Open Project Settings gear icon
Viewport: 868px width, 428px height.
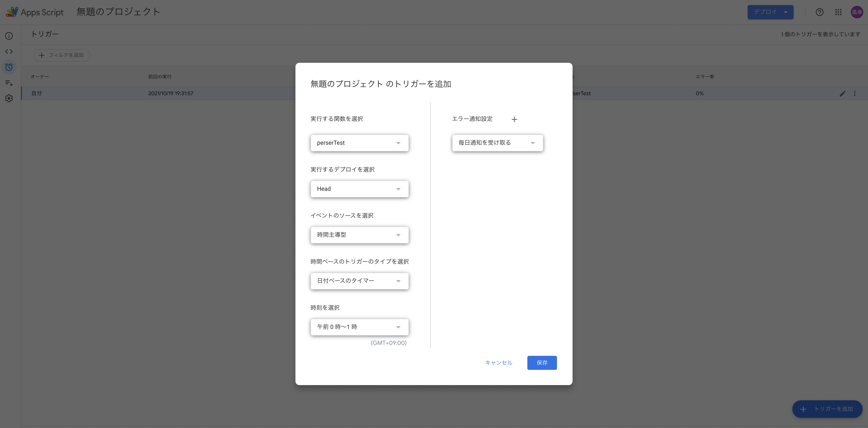9,98
